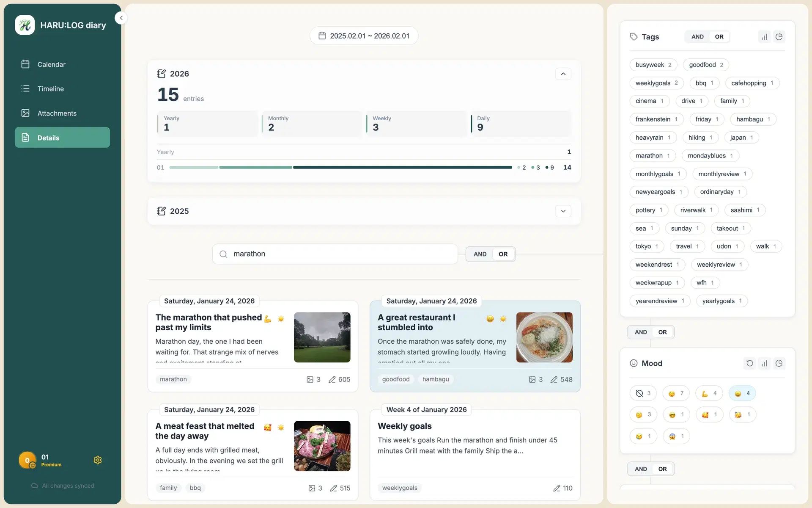
Task: Set Tags filter to AND
Action: click(697, 37)
